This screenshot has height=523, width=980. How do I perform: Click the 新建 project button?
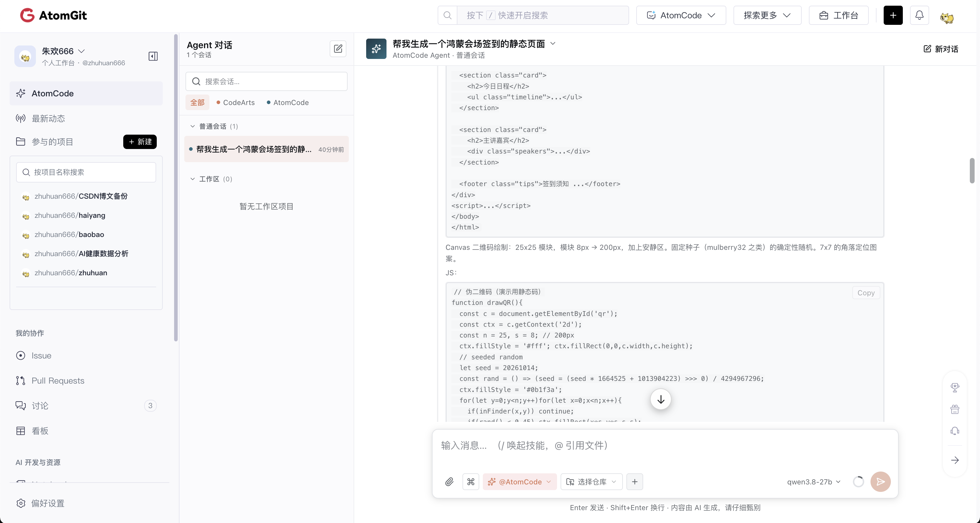(140, 142)
